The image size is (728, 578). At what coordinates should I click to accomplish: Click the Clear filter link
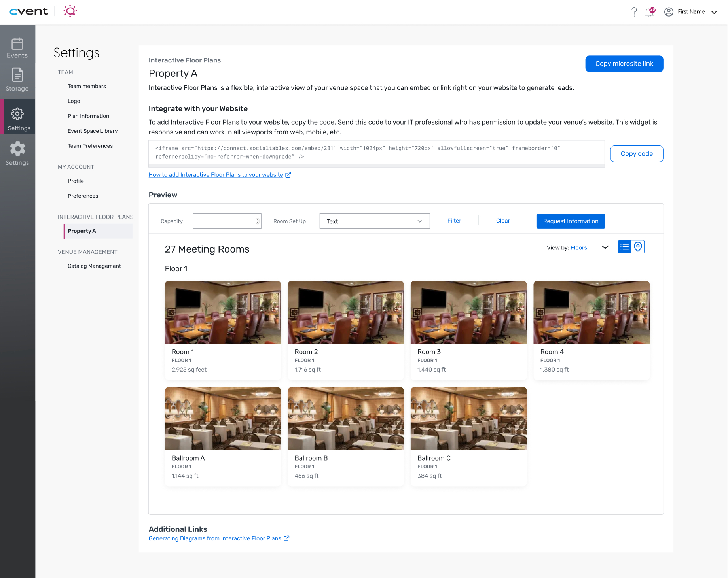[x=503, y=221]
